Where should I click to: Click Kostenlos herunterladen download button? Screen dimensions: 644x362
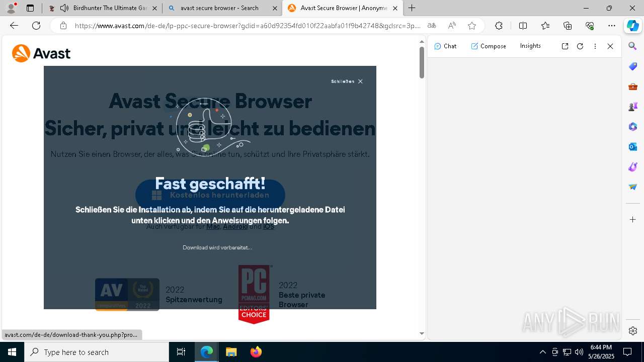pyautogui.click(x=210, y=195)
